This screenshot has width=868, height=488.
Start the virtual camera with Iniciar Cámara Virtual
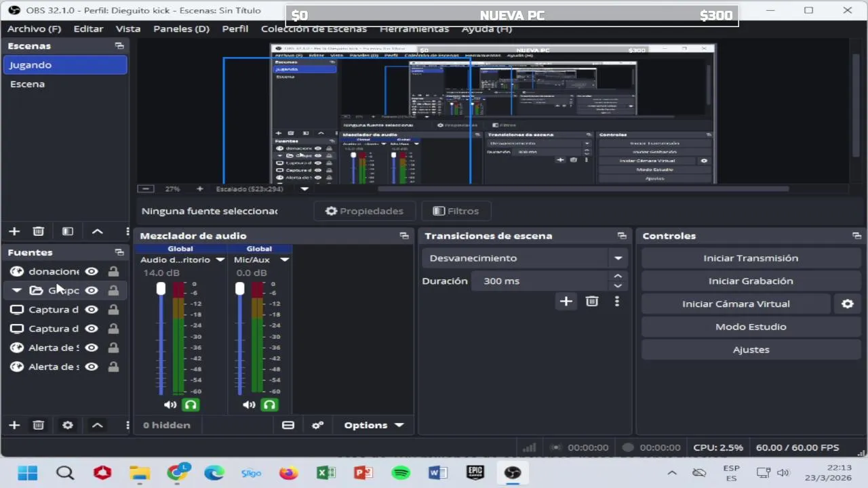click(736, 304)
